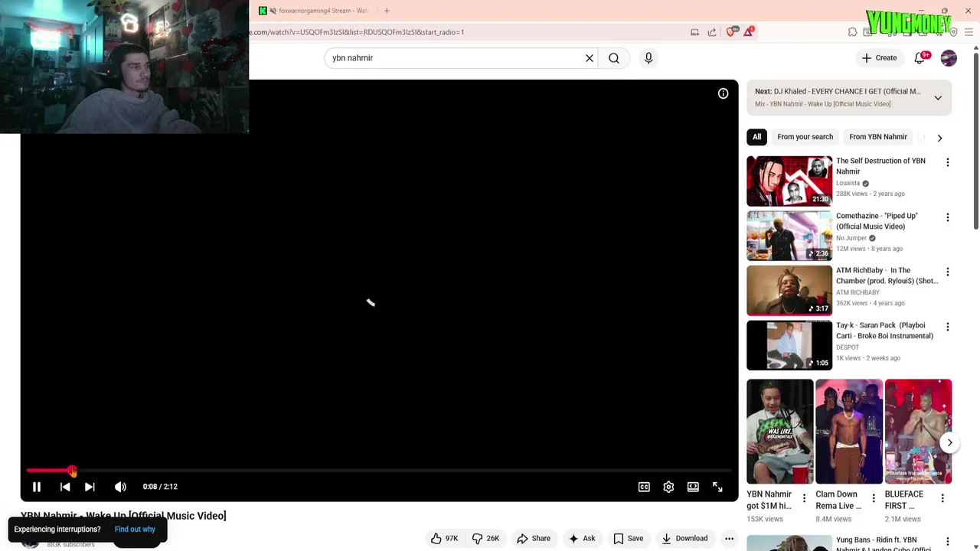
Task: Open the Next 'DJ Khaled - EVERY CHANCE' title
Action: tap(848, 92)
